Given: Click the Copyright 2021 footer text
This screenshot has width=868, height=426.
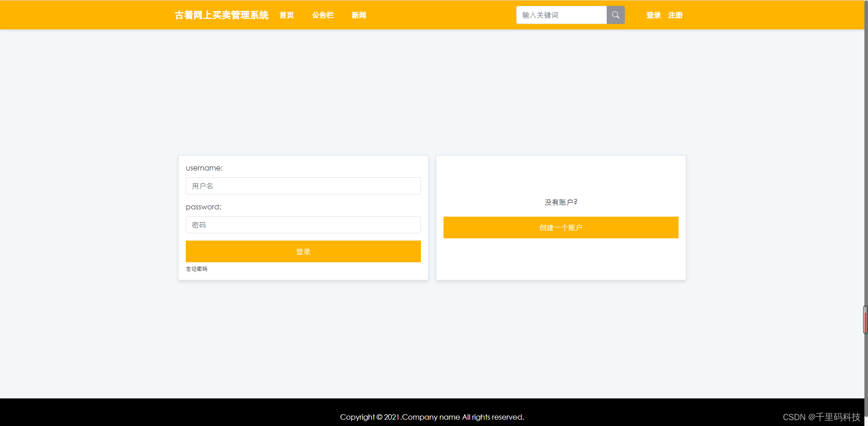Looking at the screenshot, I should [432, 417].
